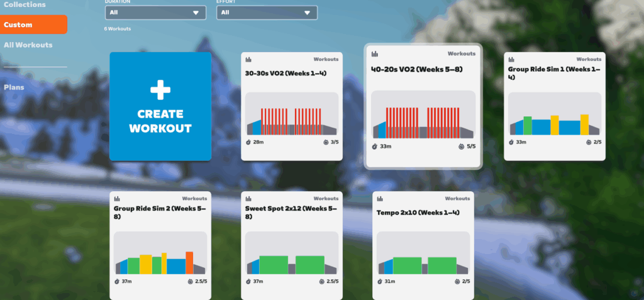Click stopwatch icon on Sweet Spot 2x12 card
Image resolution: width=644 pixels, height=300 pixels.
[x=249, y=281]
